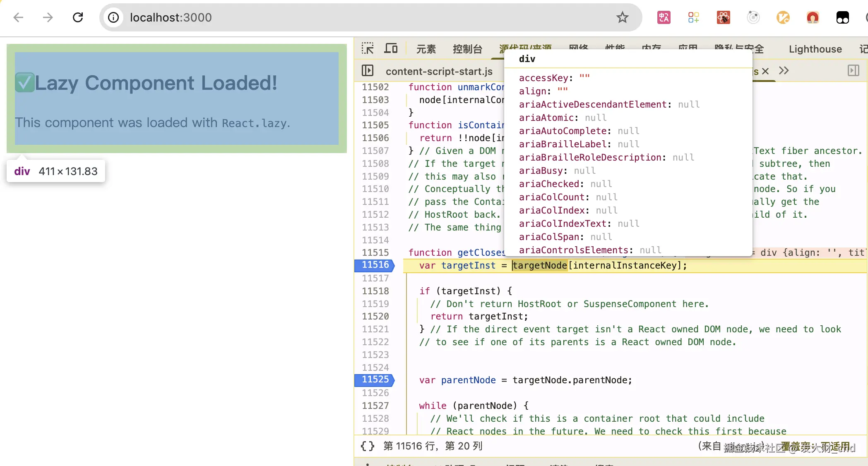Bookmark this page with the star icon

click(622, 17)
